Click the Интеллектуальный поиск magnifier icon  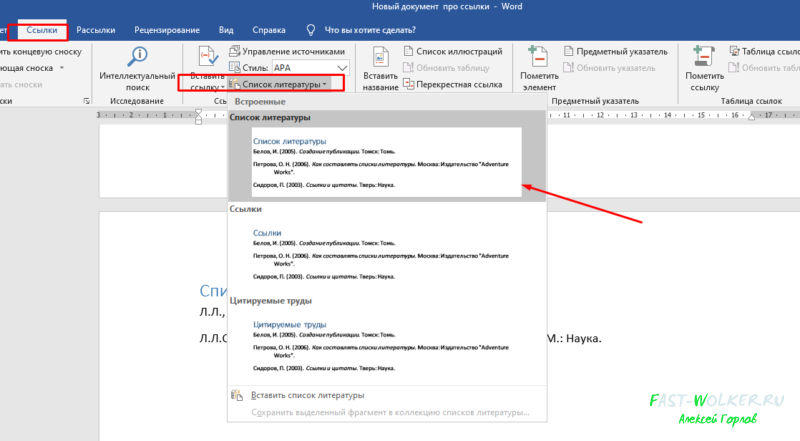(x=137, y=56)
